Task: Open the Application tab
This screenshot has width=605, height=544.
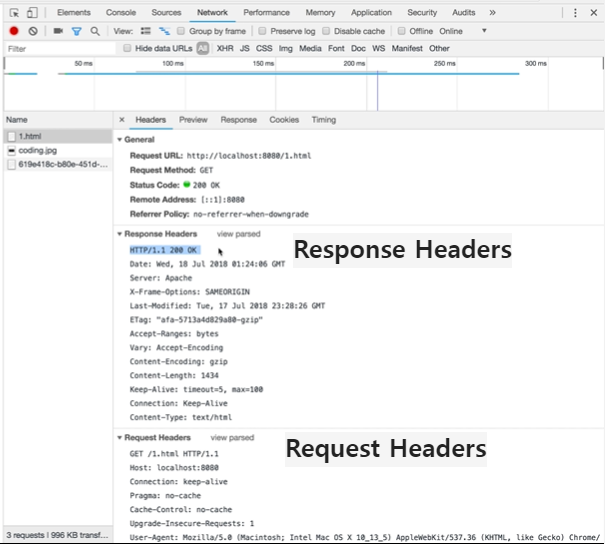Action: (x=371, y=13)
